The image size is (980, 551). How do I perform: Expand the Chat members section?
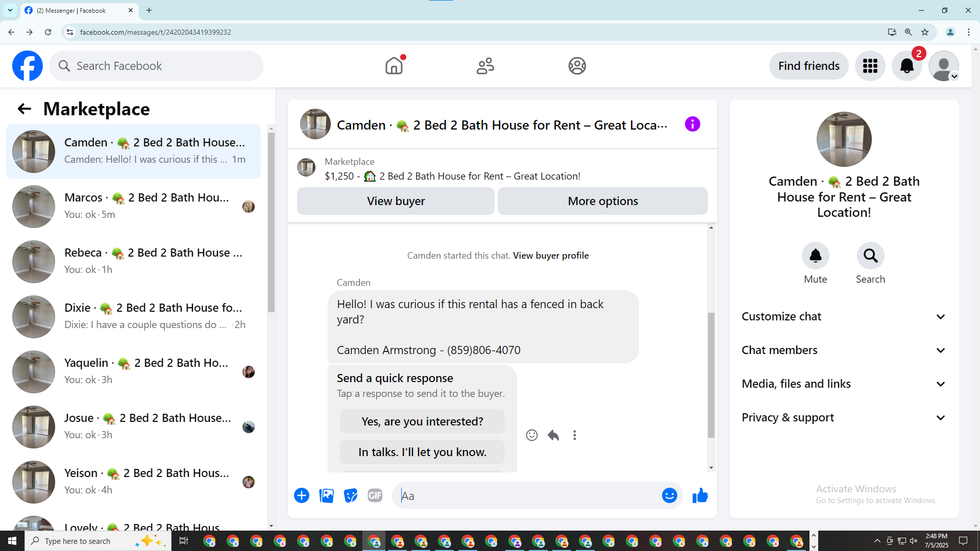(x=844, y=350)
